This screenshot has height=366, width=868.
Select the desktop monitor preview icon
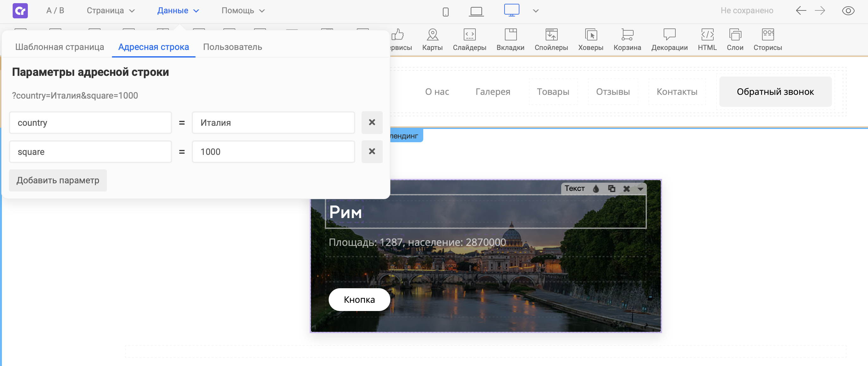click(x=512, y=10)
